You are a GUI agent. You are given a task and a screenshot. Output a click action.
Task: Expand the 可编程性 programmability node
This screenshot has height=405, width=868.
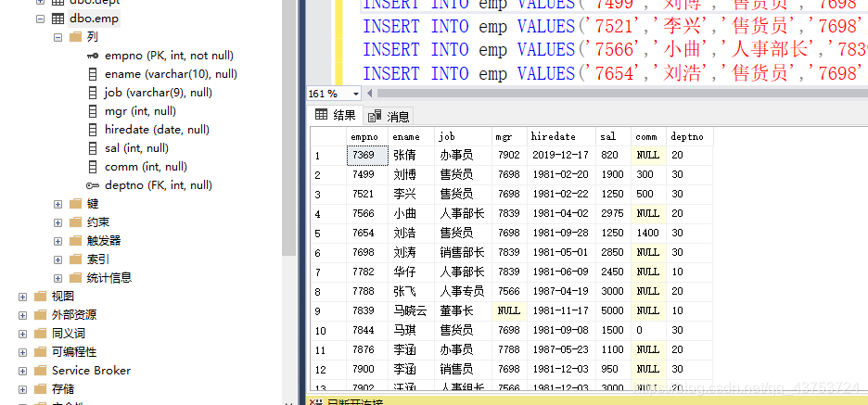[22, 352]
